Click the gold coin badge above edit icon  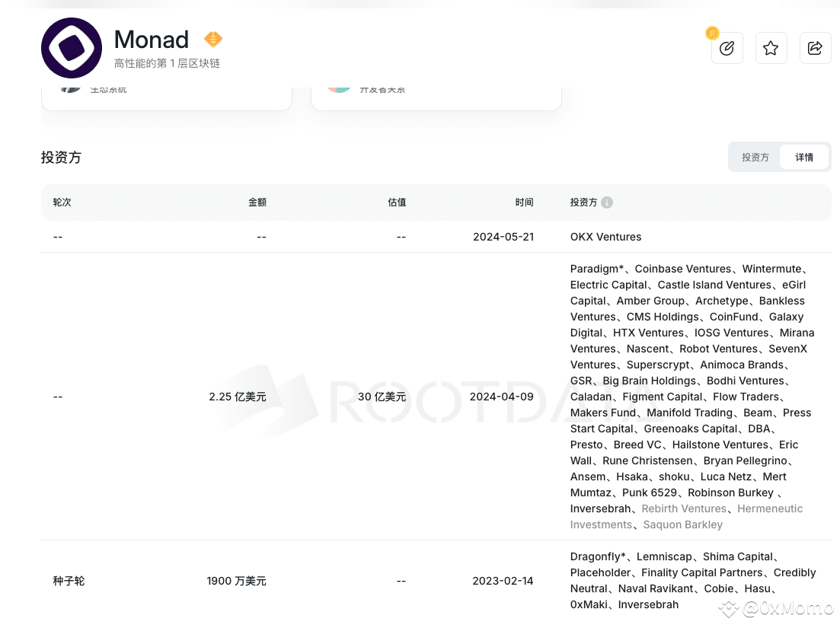[712, 33]
